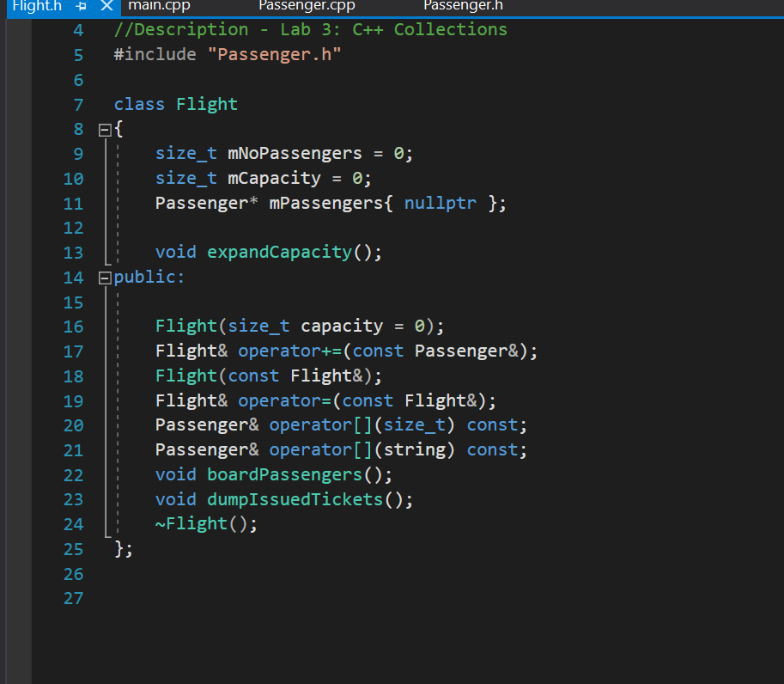Screen dimensions: 784x684
Task: Close the Flight.h tab
Action: click(x=106, y=6)
